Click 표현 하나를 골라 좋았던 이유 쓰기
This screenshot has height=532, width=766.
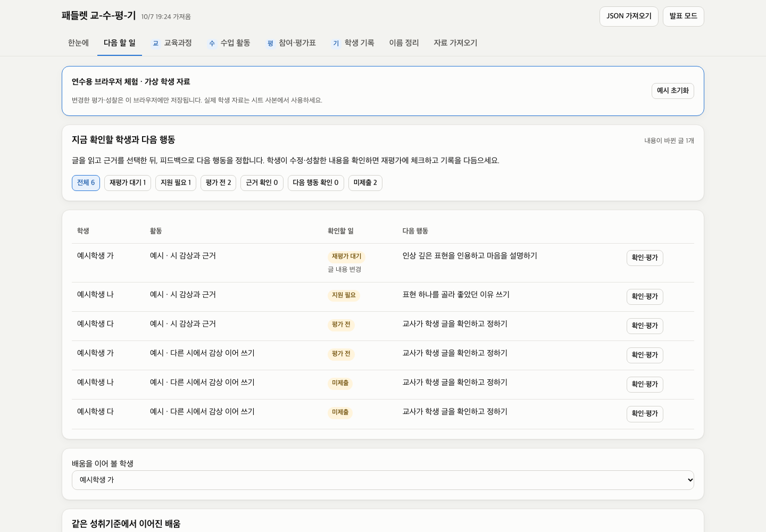click(x=456, y=295)
